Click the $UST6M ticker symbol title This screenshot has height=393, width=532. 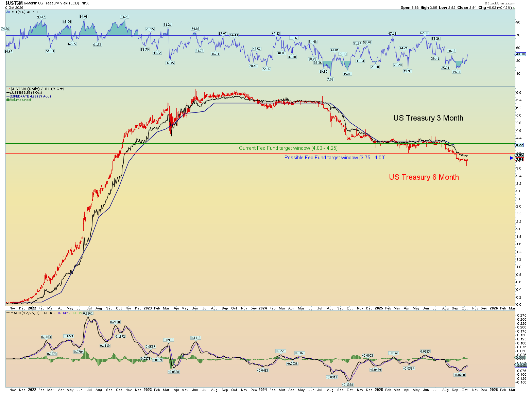point(14,3)
